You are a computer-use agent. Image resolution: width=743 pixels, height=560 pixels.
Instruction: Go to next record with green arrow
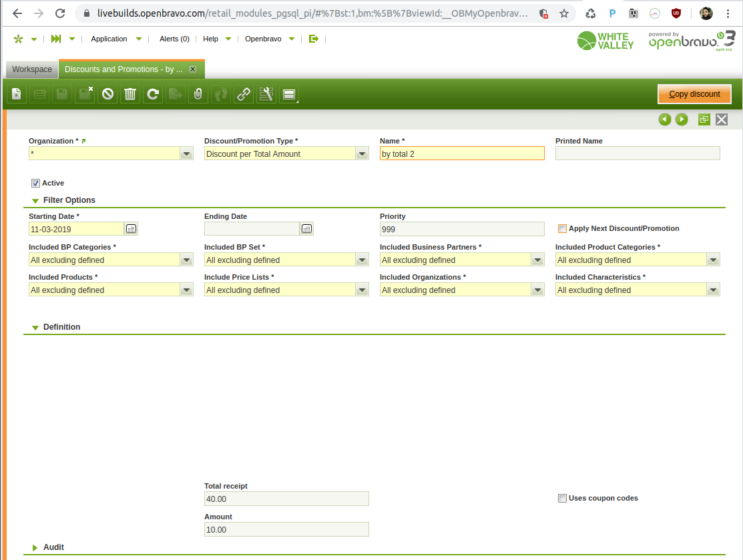pos(681,119)
